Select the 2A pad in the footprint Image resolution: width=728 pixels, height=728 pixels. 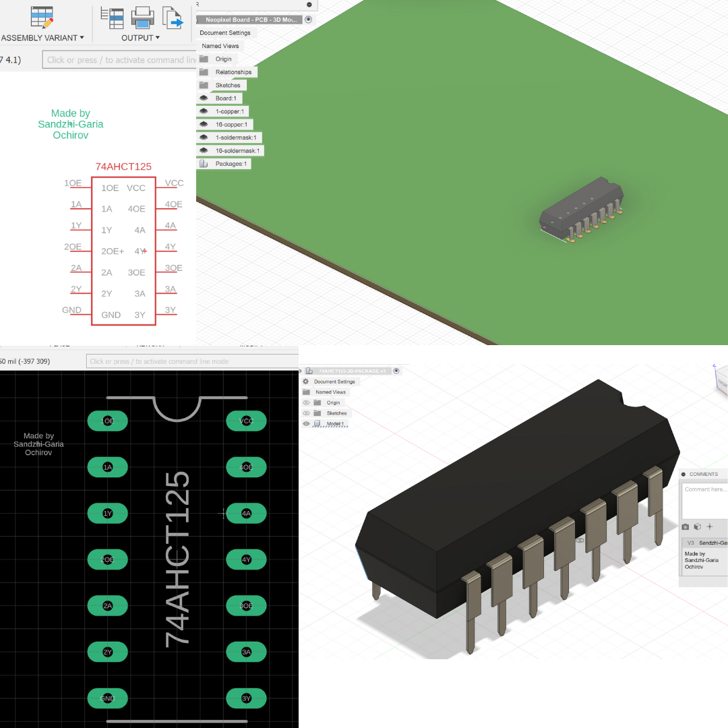click(108, 606)
